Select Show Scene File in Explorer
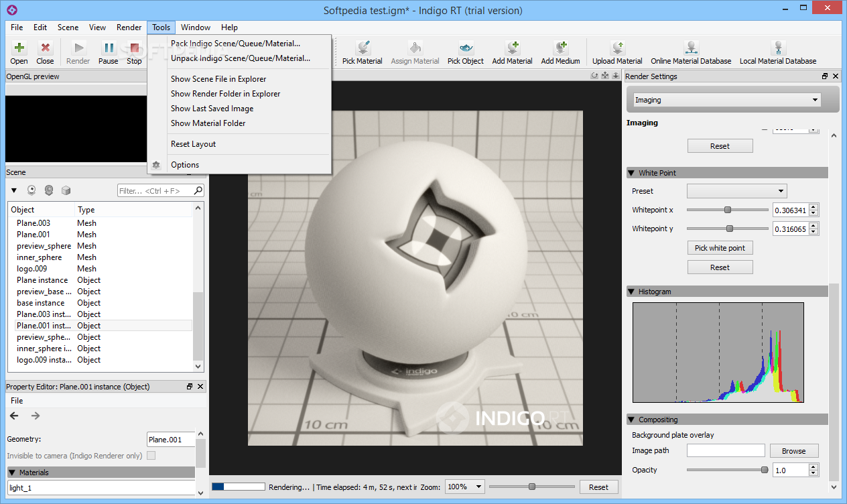The height and width of the screenshot is (504, 847). [x=218, y=79]
